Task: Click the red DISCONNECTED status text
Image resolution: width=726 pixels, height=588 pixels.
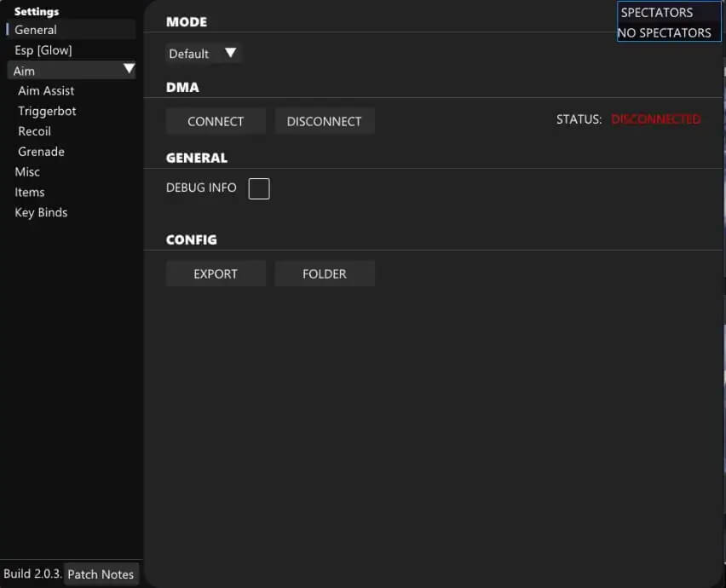Action: click(655, 119)
